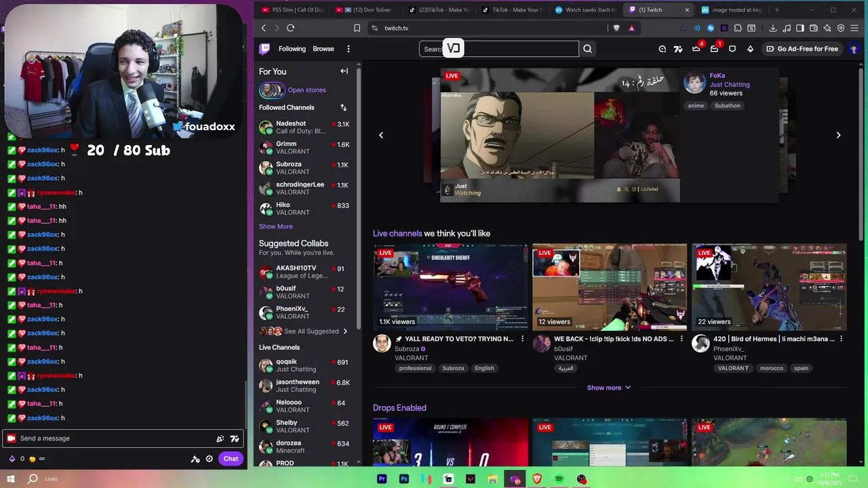Bookmark this page via bookmark icon
This screenshot has height=488, width=868.
(x=357, y=28)
